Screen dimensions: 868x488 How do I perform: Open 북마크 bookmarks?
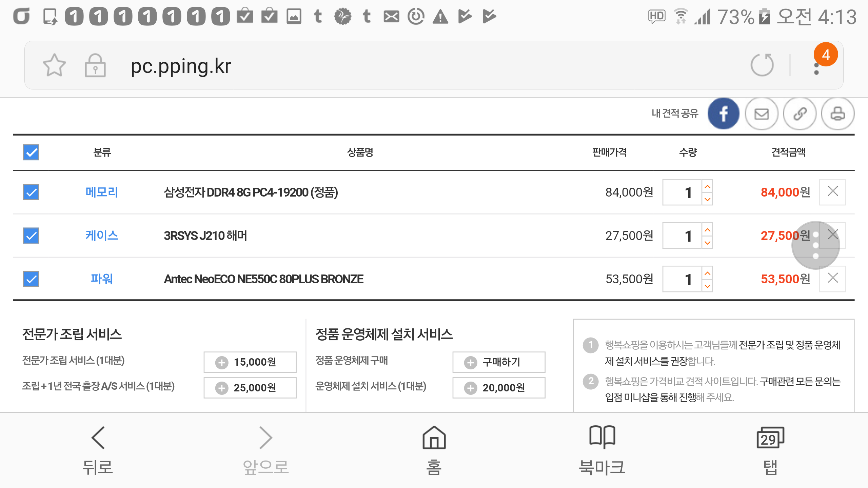(602, 451)
